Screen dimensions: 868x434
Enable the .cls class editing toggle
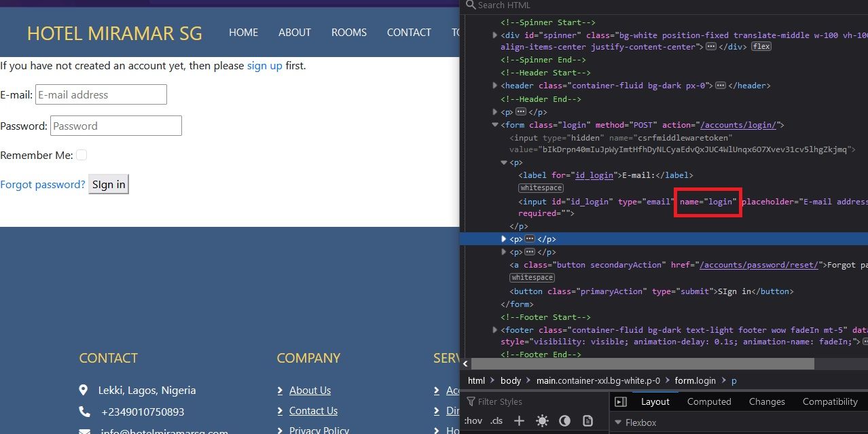[496, 420]
